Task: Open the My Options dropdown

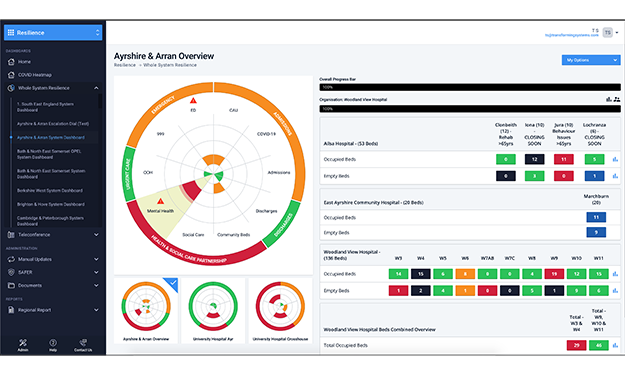Action: click(x=591, y=60)
